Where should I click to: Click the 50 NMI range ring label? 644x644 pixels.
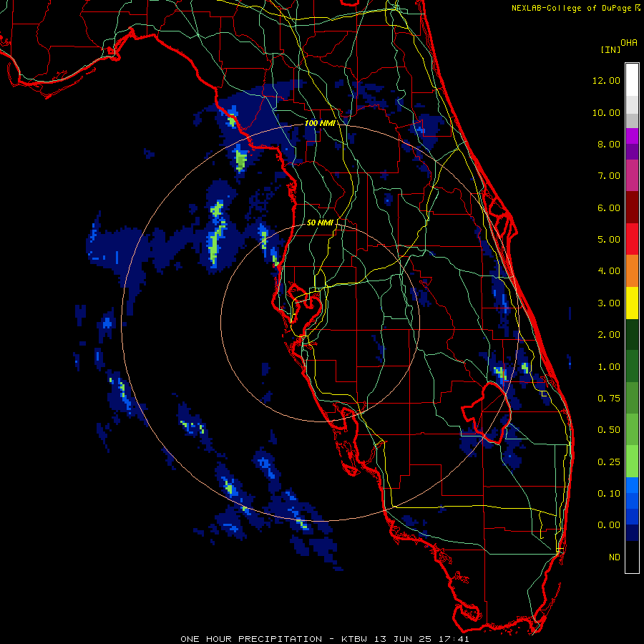coord(320,223)
